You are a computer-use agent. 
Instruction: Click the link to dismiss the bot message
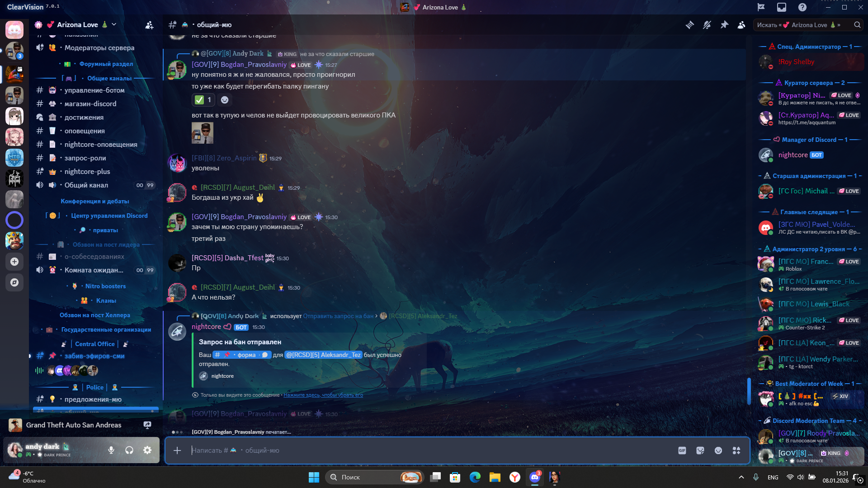click(x=323, y=395)
